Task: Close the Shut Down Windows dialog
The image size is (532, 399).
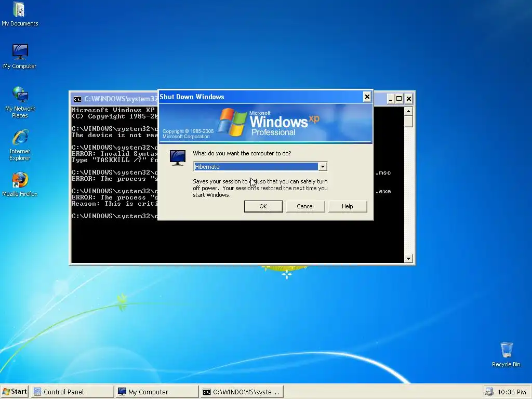Action: [367, 97]
